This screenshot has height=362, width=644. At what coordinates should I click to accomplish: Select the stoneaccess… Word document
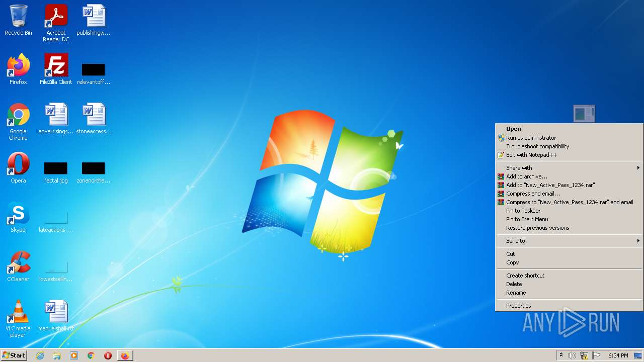pyautogui.click(x=94, y=119)
